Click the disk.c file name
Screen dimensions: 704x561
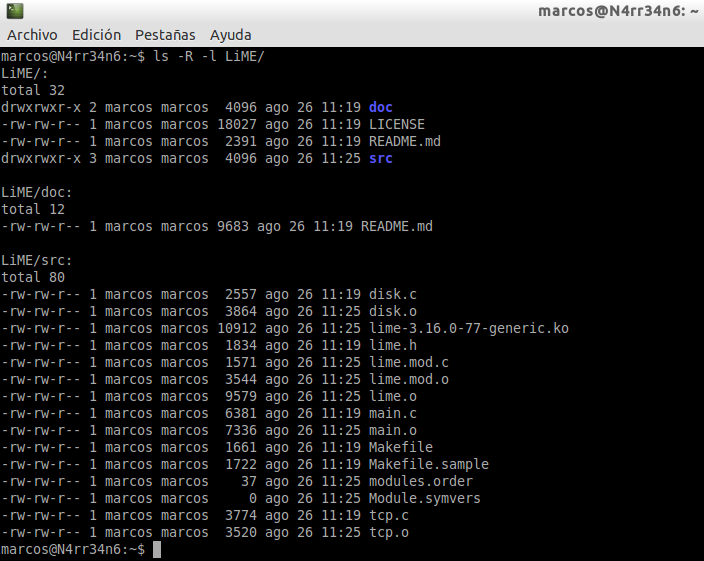click(392, 295)
